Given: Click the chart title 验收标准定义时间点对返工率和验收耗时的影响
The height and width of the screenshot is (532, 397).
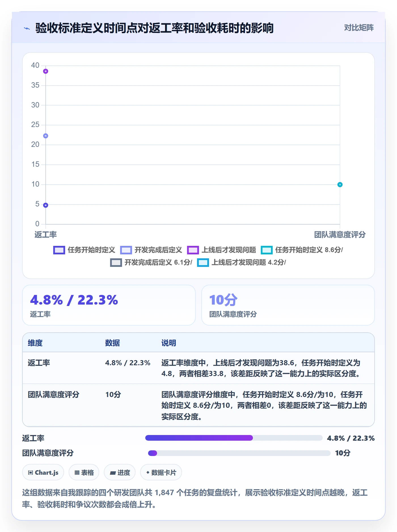Looking at the screenshot, I should pos(154,28).
